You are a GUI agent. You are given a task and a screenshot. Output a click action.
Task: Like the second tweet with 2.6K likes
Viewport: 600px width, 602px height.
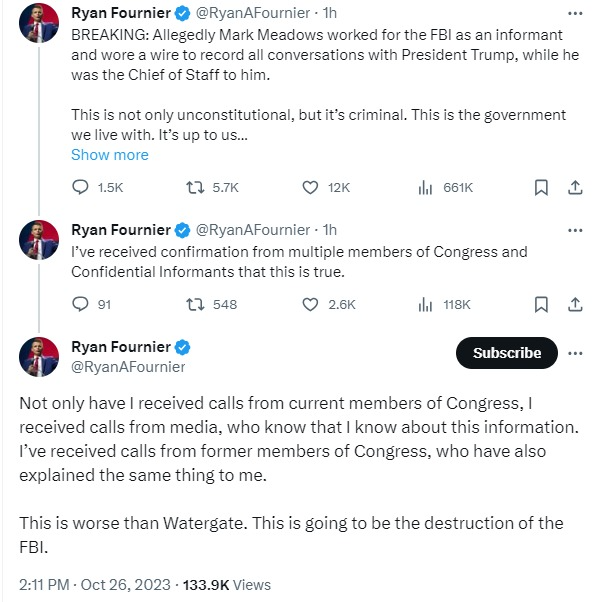click(x=311, y=304)
